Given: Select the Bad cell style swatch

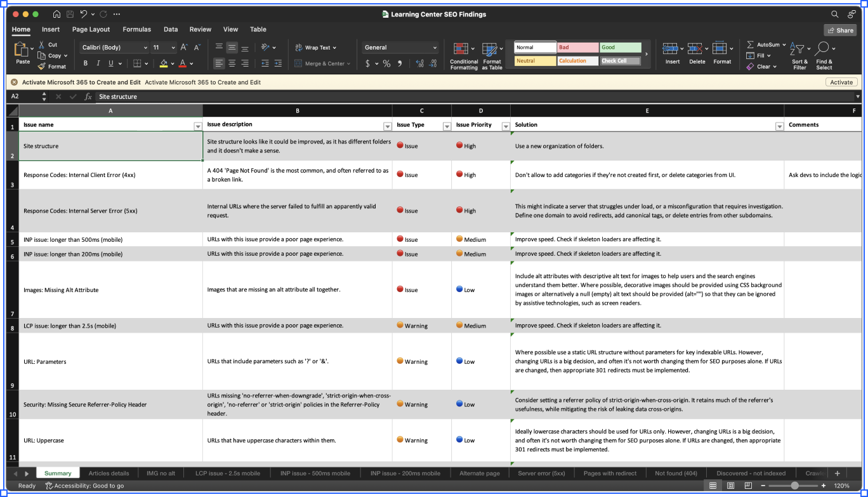Looking at the screenshot, I should 577,48.
